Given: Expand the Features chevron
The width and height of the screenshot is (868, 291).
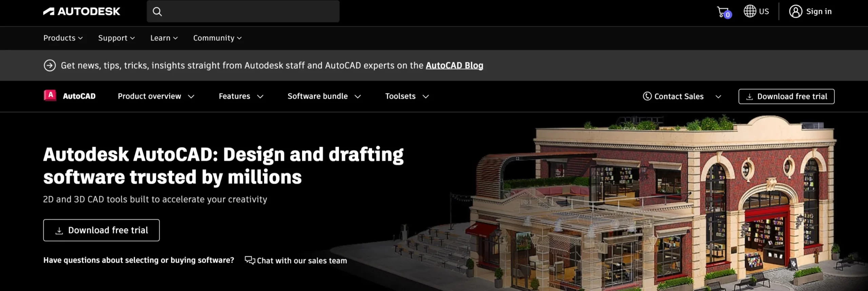Looking at the screenshot, I should pos(260,97).
